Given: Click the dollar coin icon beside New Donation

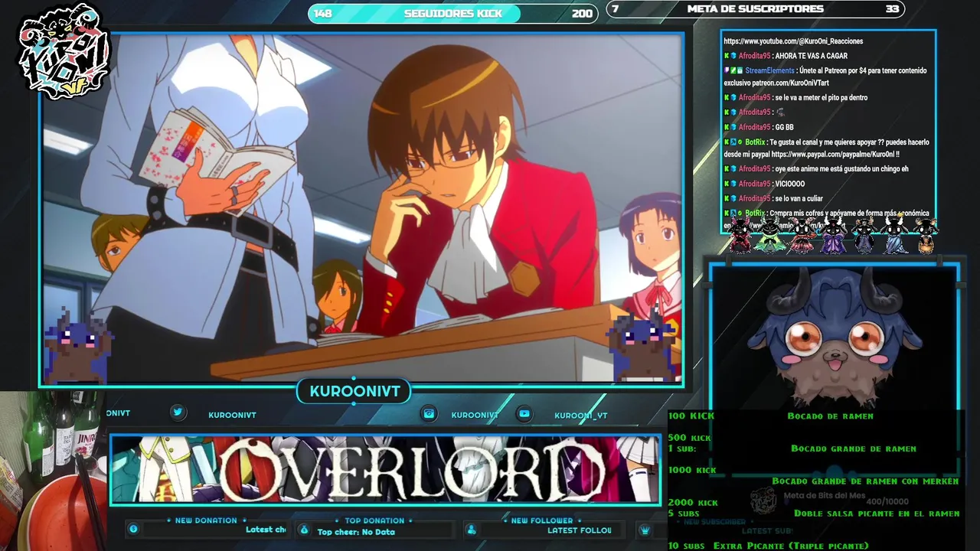Looking at the screenshot, I should tap(133, 529).
